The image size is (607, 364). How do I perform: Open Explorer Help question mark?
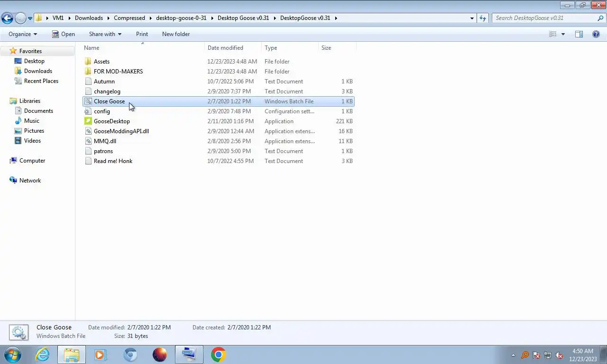click(596, 34)
